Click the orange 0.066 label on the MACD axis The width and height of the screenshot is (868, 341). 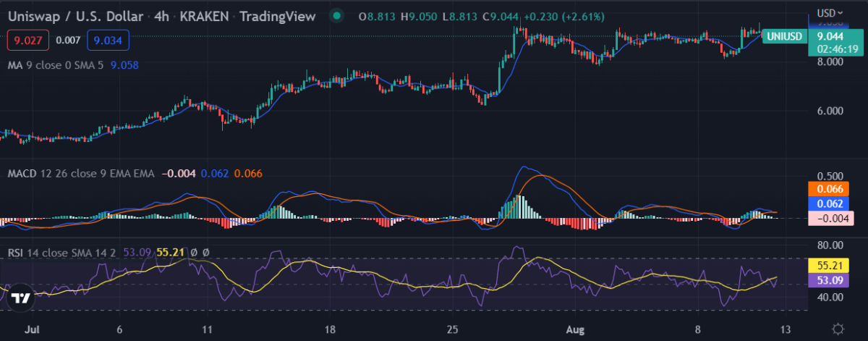(828, 189)
